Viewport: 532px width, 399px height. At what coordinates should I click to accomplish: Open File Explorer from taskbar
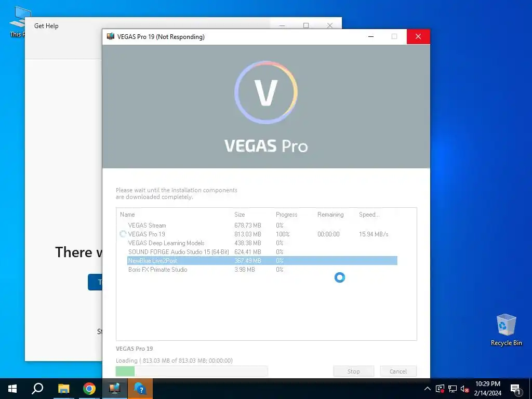[x=63, y=389]
